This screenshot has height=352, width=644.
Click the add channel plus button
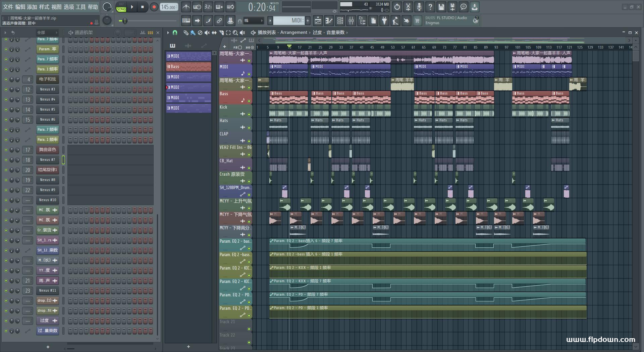(x=48, y=347)
